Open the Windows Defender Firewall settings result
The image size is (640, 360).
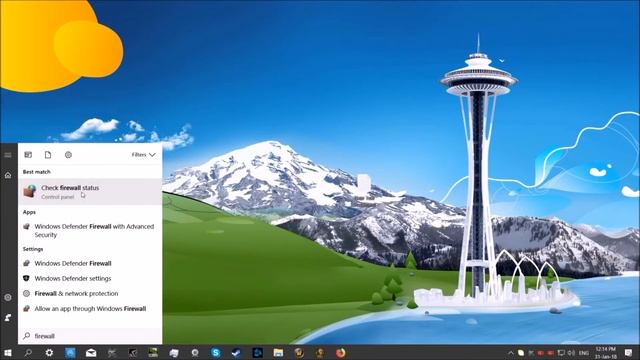[90, 263]
